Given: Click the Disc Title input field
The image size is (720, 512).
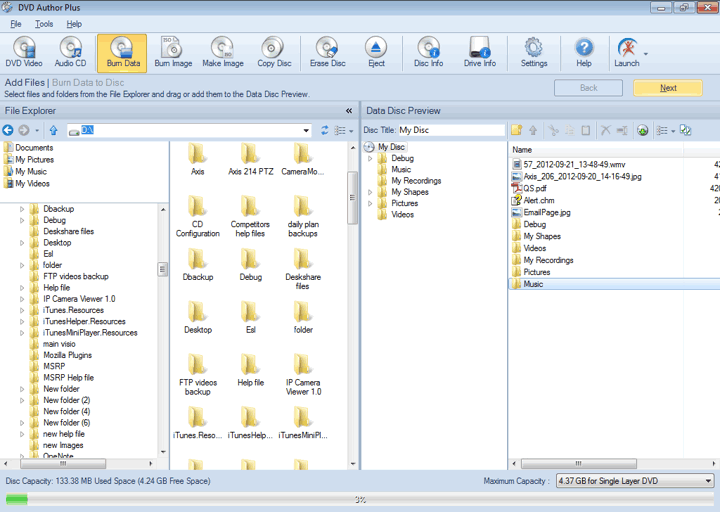Looking at the screenshot, I should 451,130.
